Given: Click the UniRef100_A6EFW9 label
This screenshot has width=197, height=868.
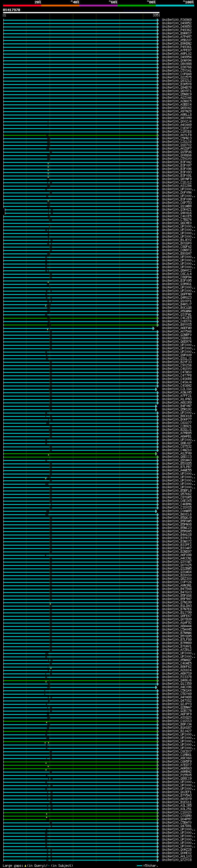Looking at the screenshot, I should pos(177,328).
